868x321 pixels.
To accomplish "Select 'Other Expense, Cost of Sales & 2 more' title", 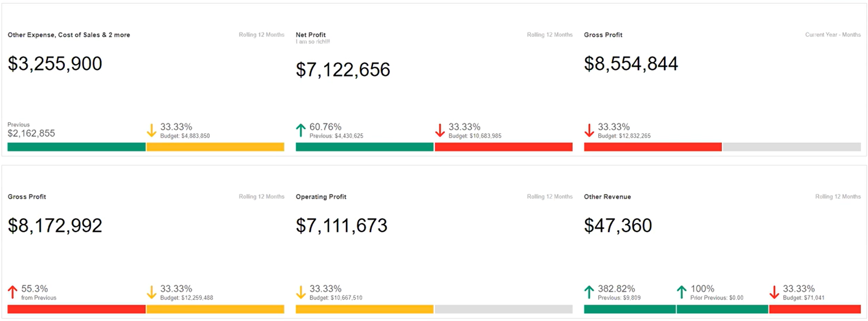I will (69, 35).
